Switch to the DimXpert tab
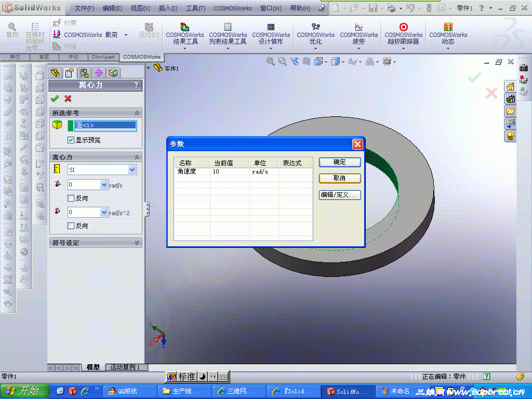 (x=103, y=57)
